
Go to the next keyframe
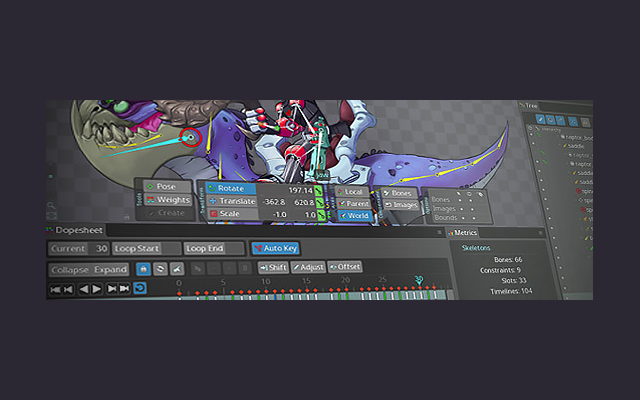(111, 289)
